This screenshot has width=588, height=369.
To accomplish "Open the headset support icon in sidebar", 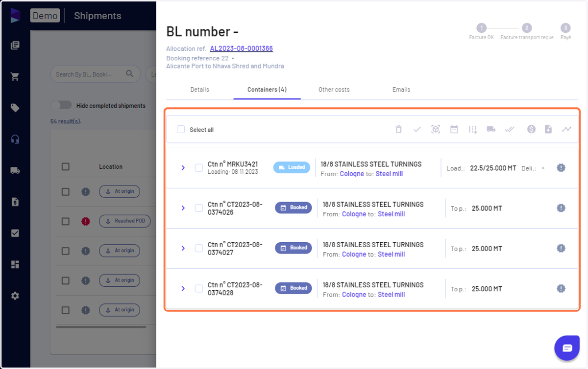I will pyautogui.click(x=15, y=139).
